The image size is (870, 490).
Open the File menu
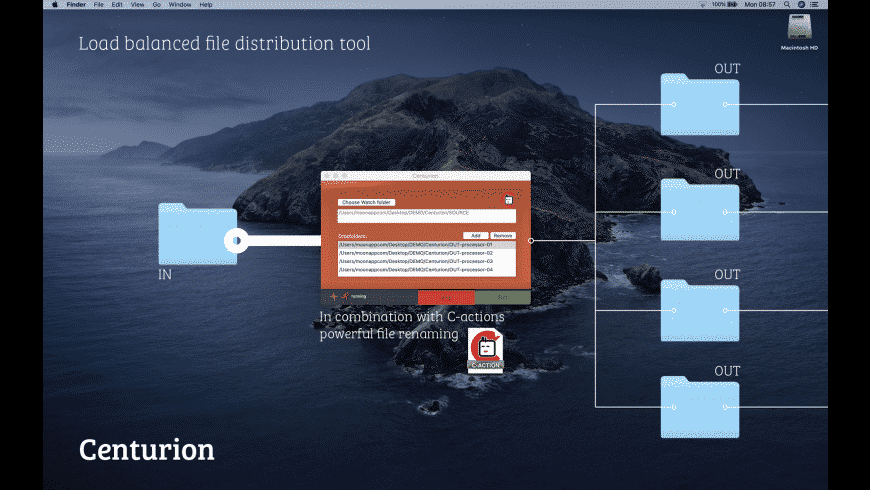point(99,4)
